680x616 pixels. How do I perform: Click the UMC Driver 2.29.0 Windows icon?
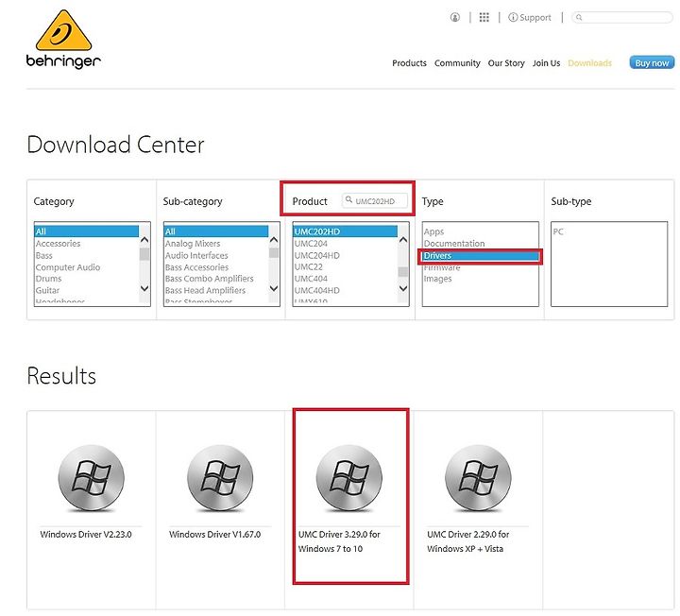click(x=478, y=478)
